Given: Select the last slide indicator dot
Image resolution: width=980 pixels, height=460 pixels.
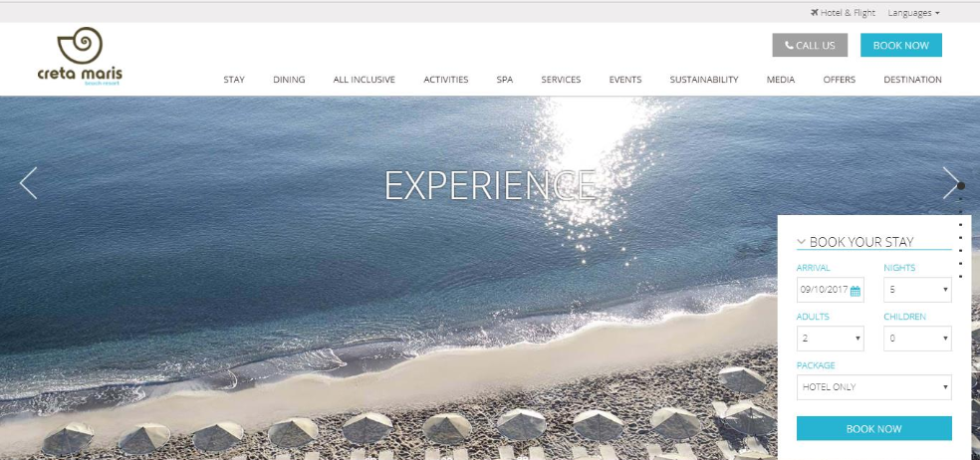Looking at the screenshot, I should [x=961, y=276].
